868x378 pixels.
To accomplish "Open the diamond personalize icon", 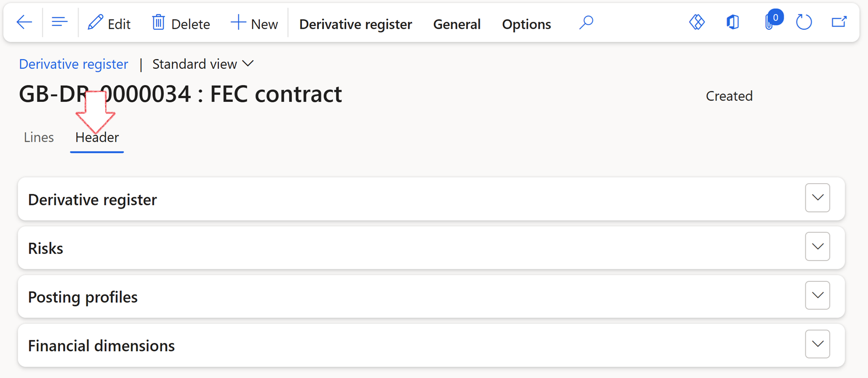I will 697,22.
